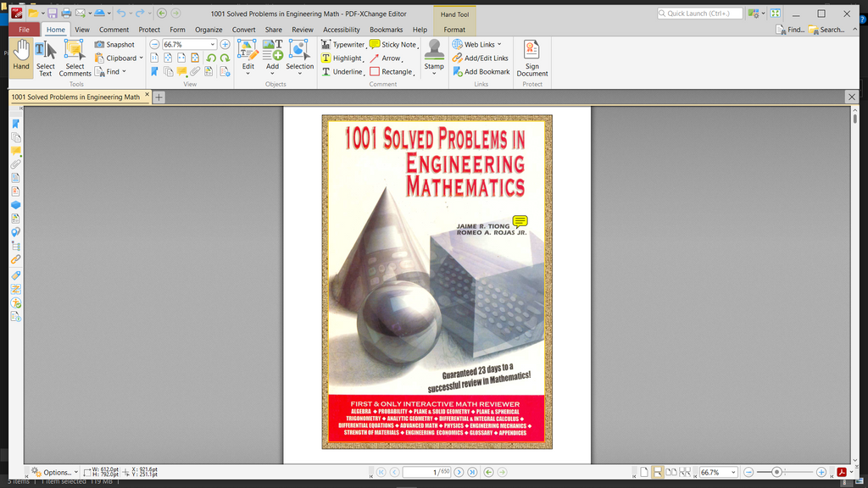The height and width of the screenshot is (488, 868).
Task: Toggle full screen mode icon
Action: [776, 14]
